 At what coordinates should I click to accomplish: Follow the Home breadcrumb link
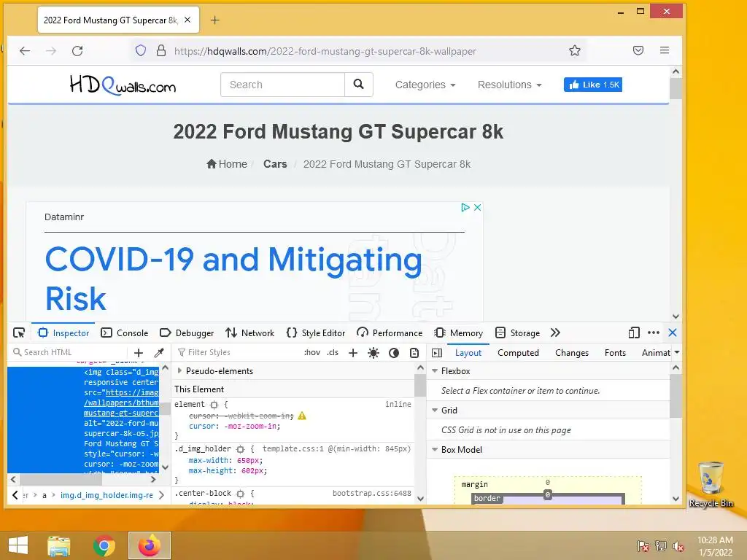point(227,164)
